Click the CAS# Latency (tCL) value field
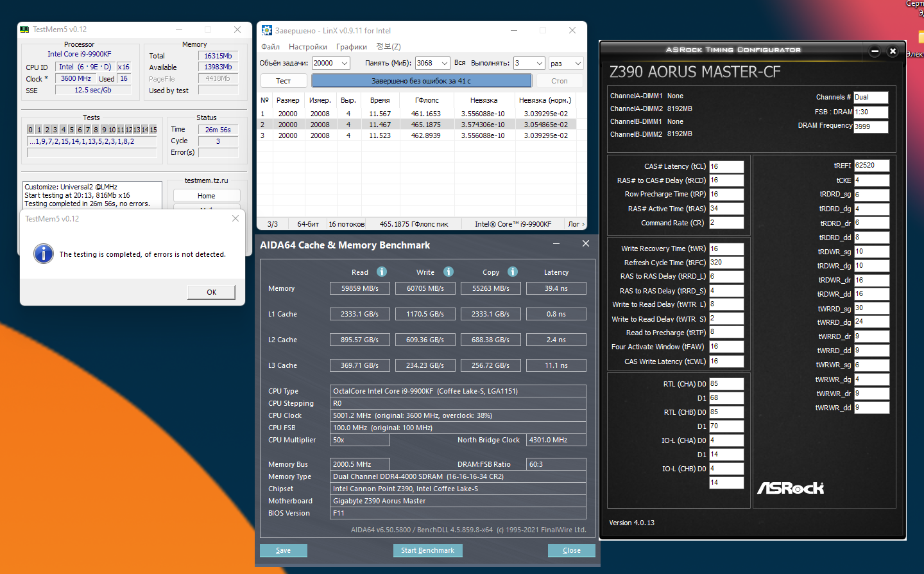The height and width of the screenshot is (574, 924). 726,166
